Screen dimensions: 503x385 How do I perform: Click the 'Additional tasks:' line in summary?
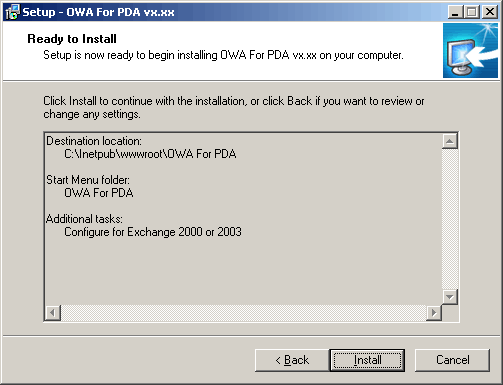click(84, 219)
